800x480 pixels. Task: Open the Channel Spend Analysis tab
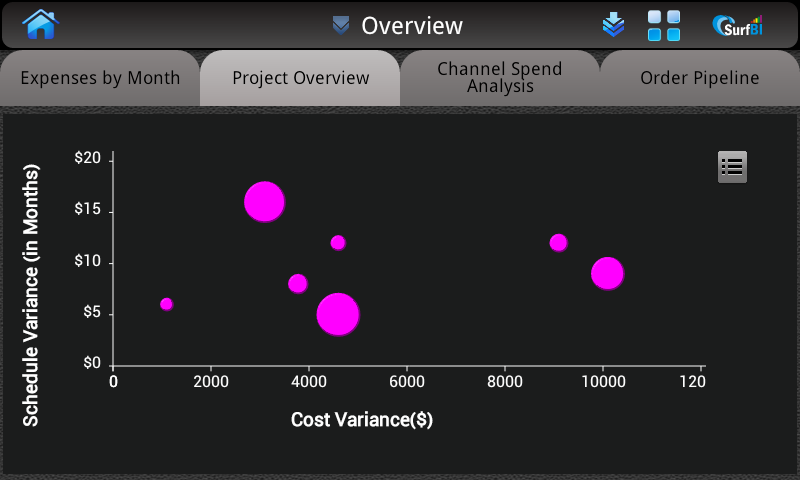[x=499, y=78]
